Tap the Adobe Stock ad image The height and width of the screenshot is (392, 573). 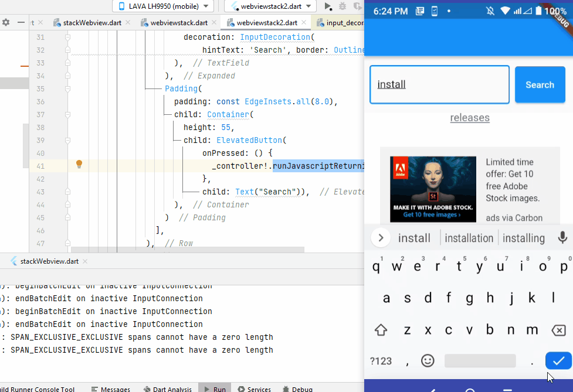click(433, 189)
